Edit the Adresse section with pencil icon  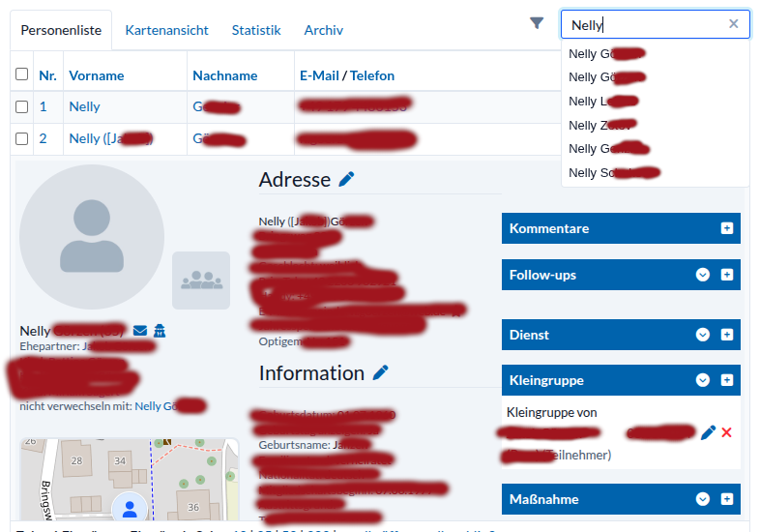tap(346, 179)
